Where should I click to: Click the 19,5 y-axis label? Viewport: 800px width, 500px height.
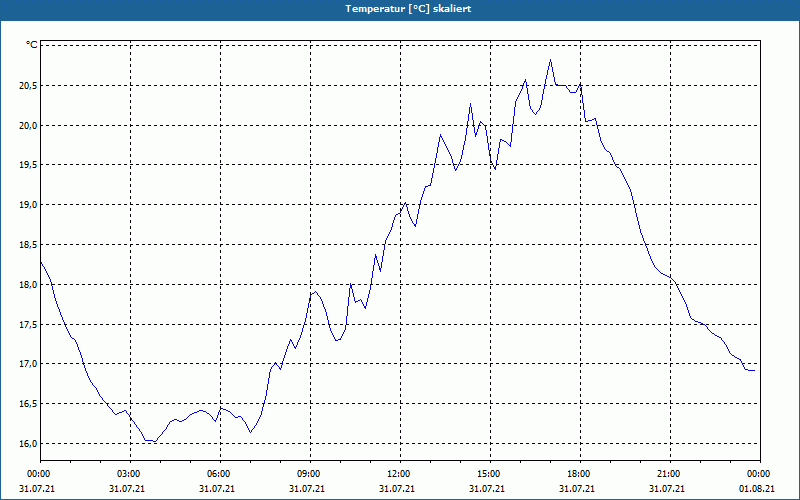coord(28,165)
